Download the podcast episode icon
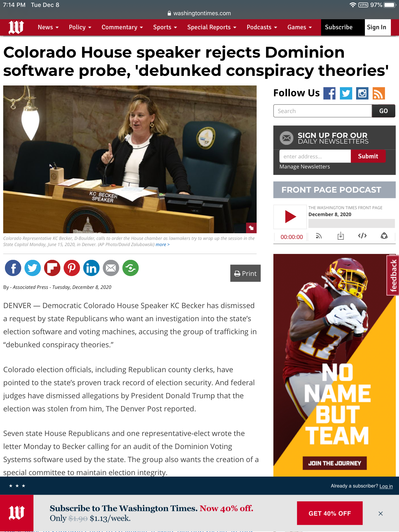This screenshot has width=399, height=532. pos(341,236)
